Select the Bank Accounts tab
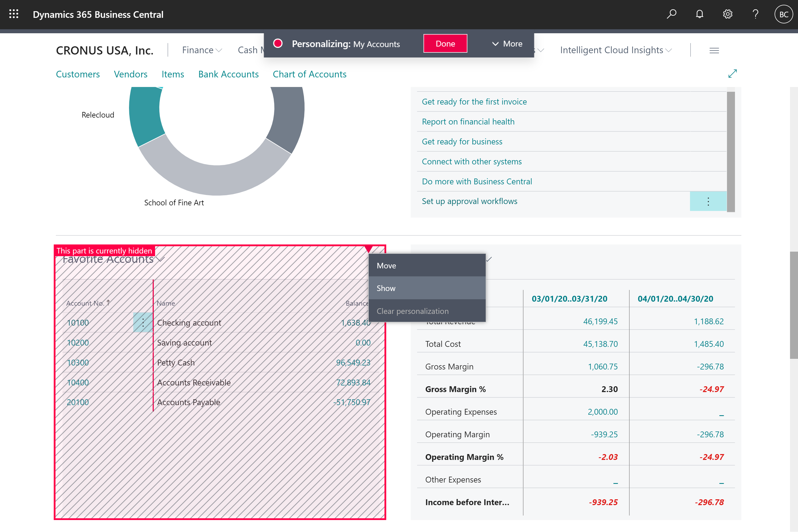Screen dimensions: 798x532 tap(228, 74)
